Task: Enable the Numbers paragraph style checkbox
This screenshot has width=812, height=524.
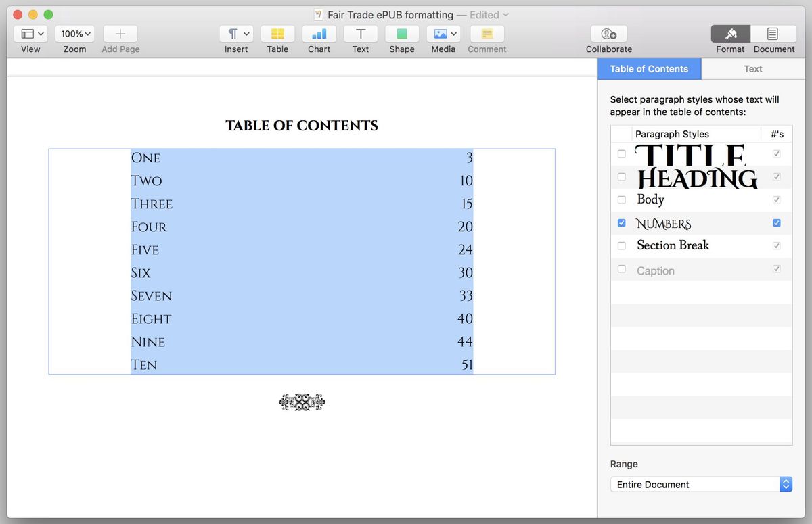Action: 621,222
